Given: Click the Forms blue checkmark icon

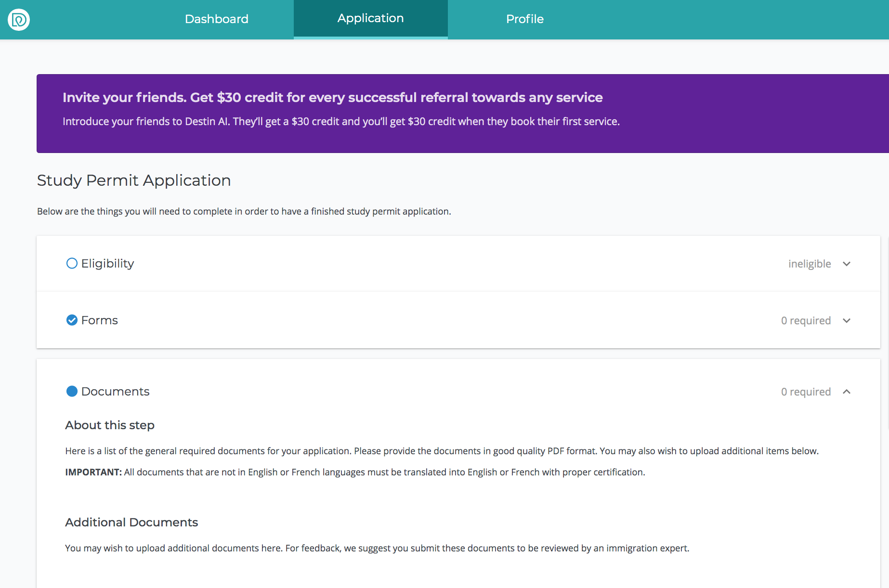Looking at the screenshot, I should [x=72, y=320].
